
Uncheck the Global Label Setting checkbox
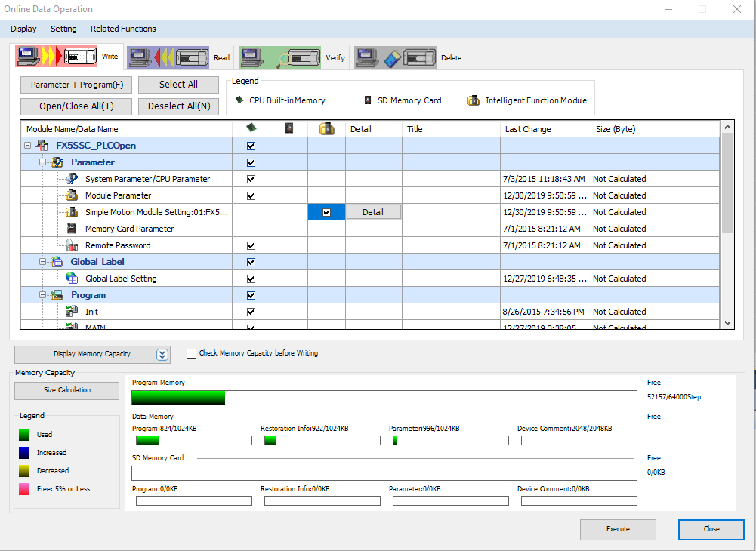click(x=251, y=279)
